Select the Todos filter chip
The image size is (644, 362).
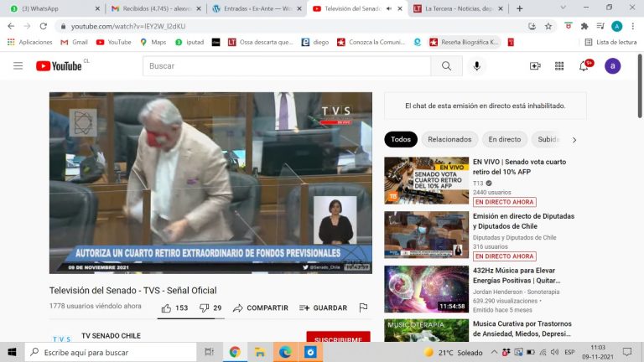401,140
